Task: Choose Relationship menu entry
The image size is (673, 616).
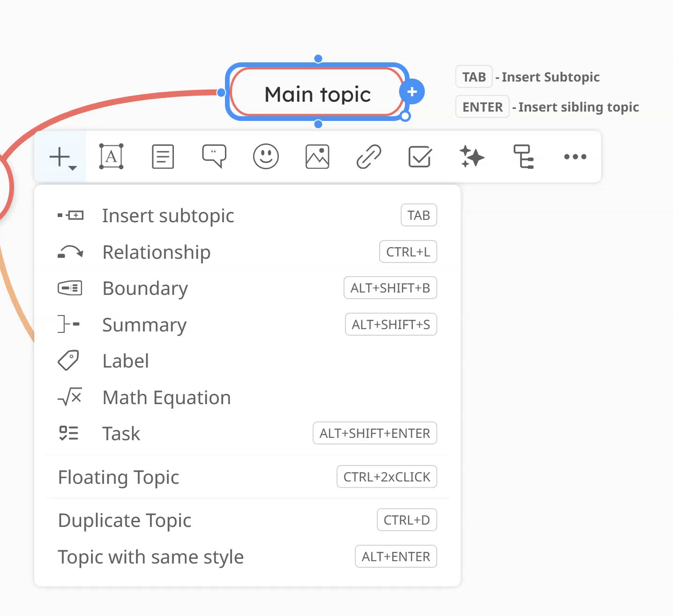Action: (x=156, y=252)
